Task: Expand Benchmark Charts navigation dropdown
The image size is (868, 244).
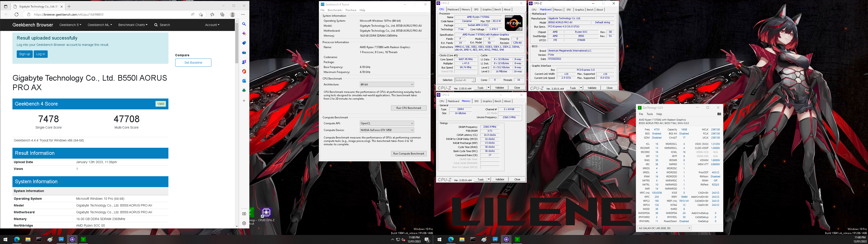Action: tap(133, 25)
